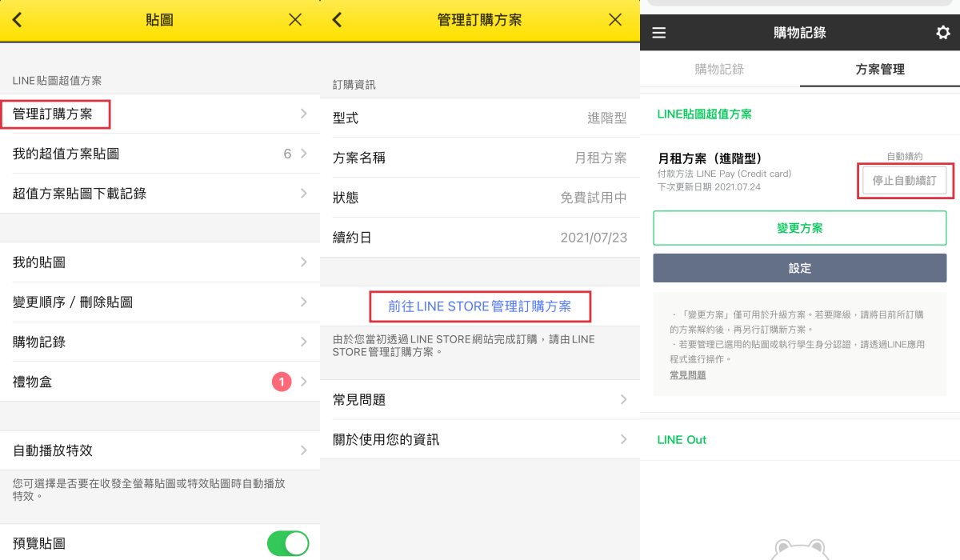Switch to 購物記錄 tab

click(x=719, y=70)
